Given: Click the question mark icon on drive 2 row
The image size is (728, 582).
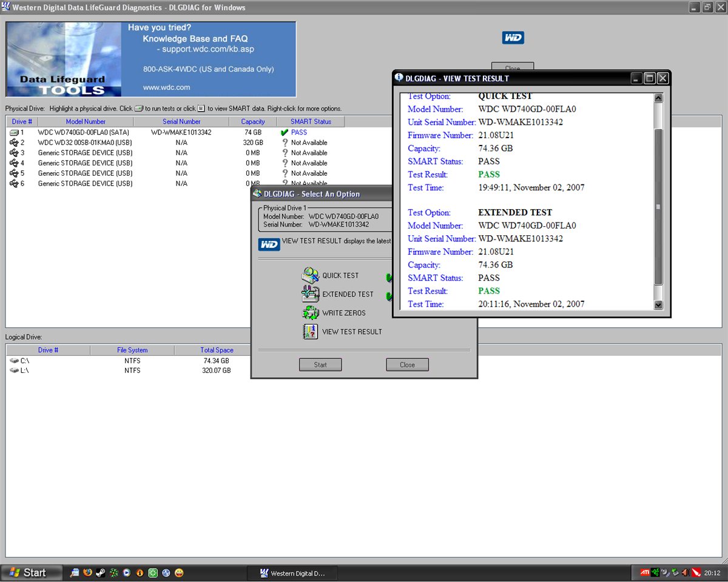Looking at the screenshot, I should [285, 142].
